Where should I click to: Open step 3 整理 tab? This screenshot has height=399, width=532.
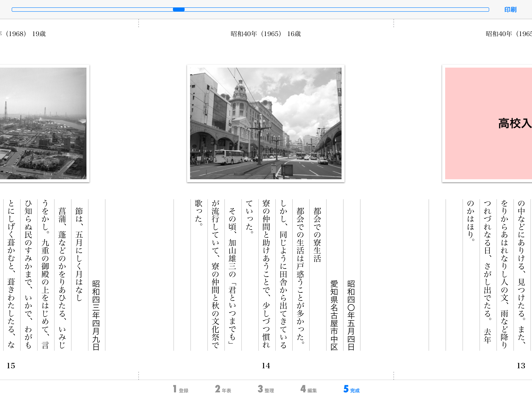click(x=266, y=389)
